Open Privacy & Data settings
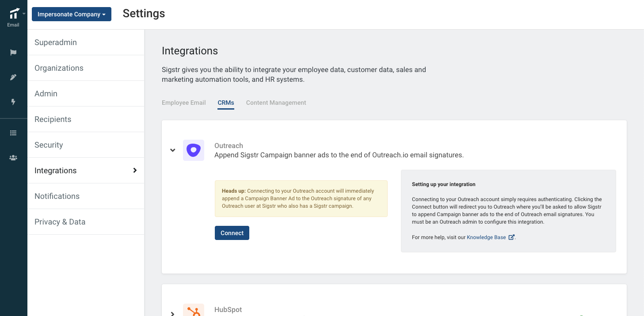Image resolution: width=644 pixels, height=316 pixels. pyautogui.click(x=86, y=222)
